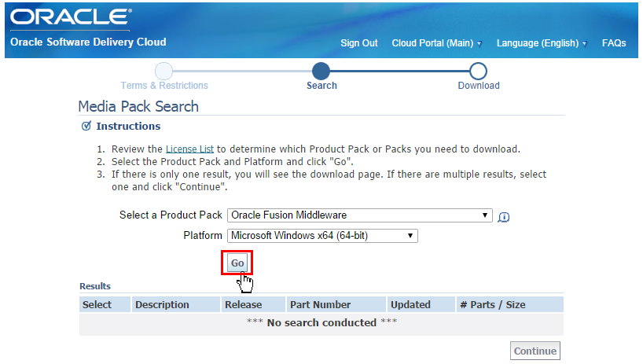
Task: Click the Go button
Action: point(237,263)
